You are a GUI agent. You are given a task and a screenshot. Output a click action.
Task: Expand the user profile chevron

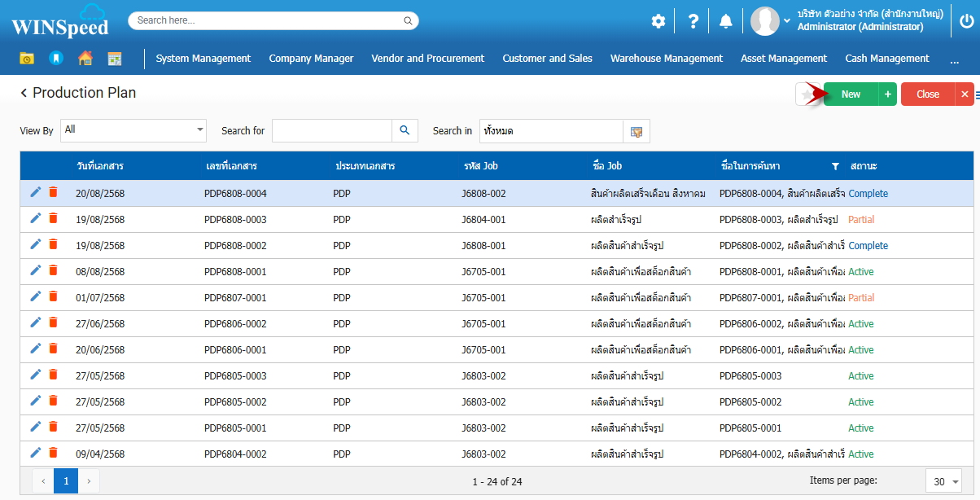pos(787,21)
